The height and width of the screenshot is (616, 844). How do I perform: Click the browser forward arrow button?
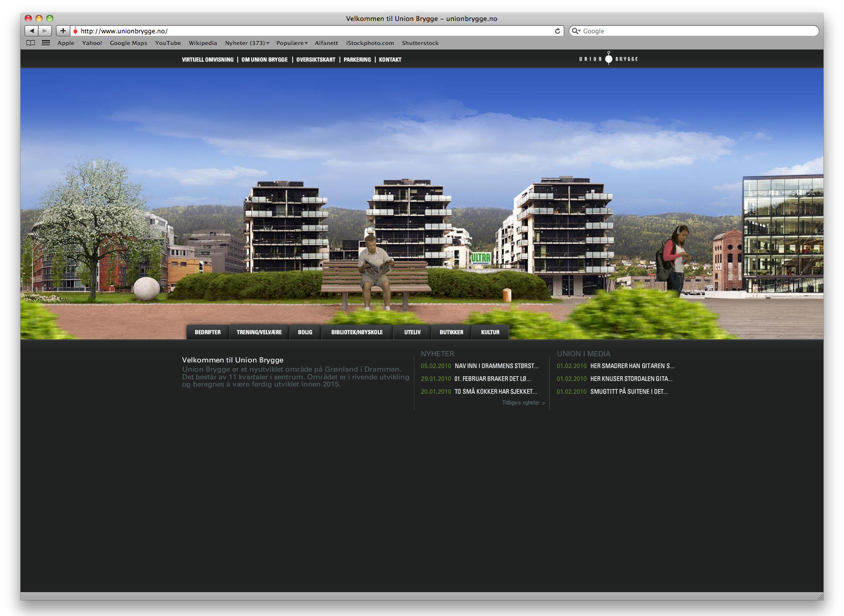click(x=45, y=31)
